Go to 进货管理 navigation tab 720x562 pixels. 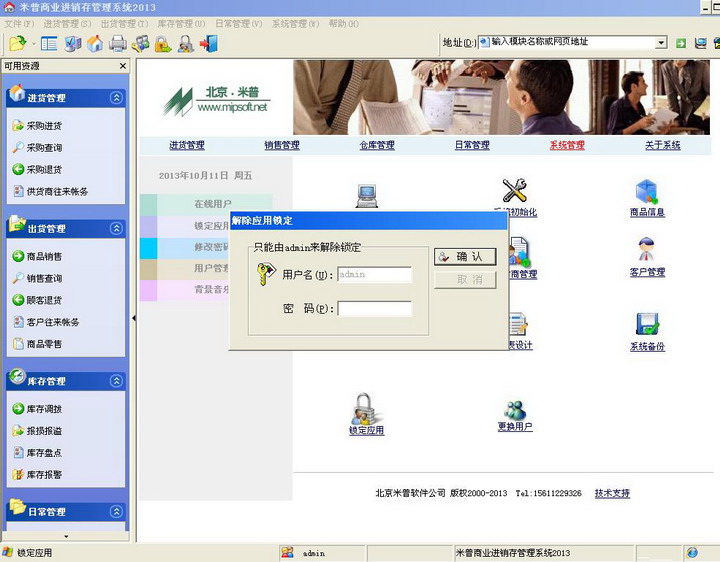pyautogui.click(x=187, y=145)
